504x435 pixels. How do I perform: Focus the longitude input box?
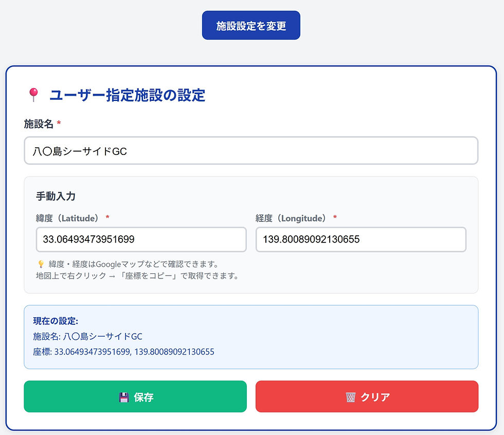pyautogui.click(x=361, y=239)
